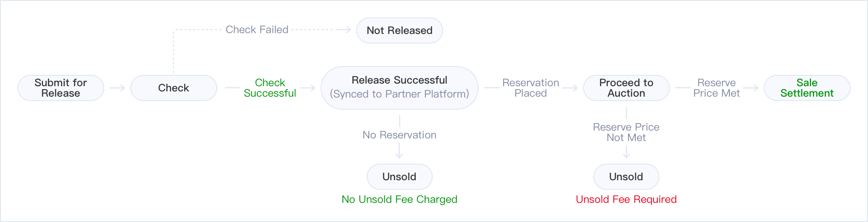Click the arrow pointing to Sale Settlement

coord(751,88)
